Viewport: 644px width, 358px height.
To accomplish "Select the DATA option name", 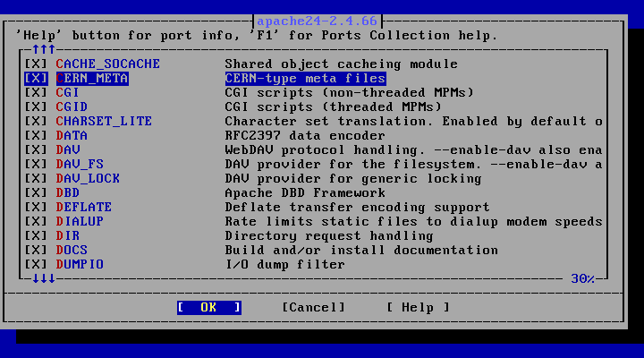I will pyautogui.click(x=72, y=136).
